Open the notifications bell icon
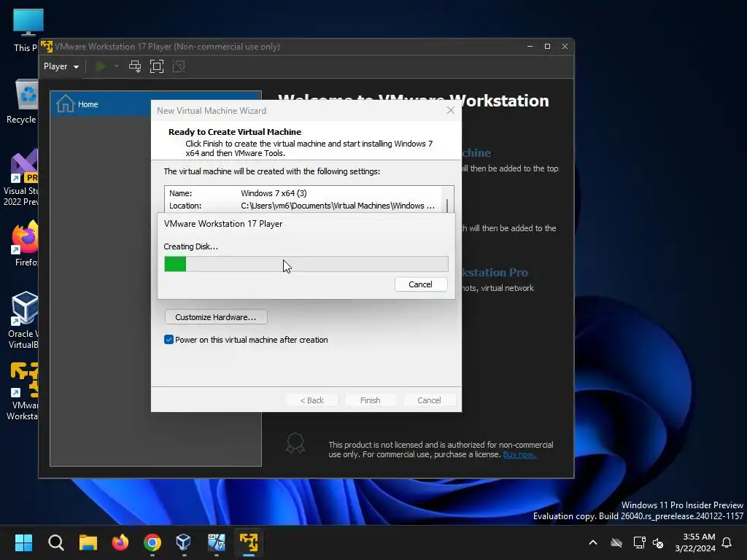Image resolution: width=747 pixels, height=560 pixels. (727, 542)
